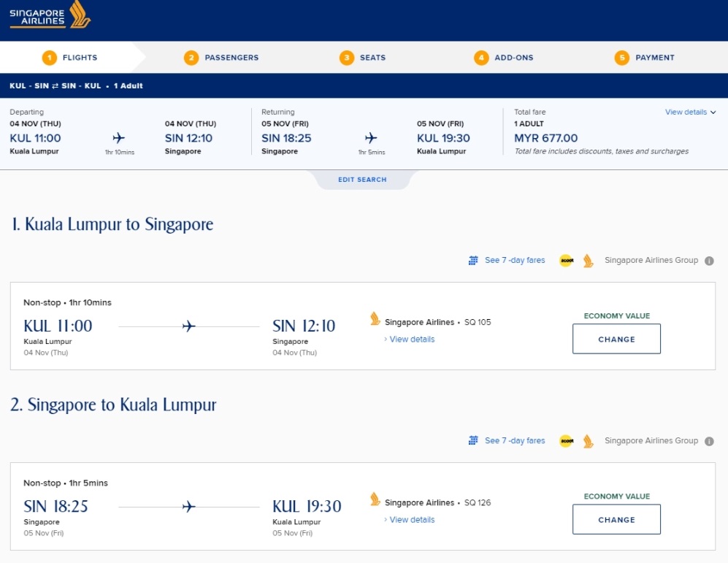Go to the Add-ons step
Viewport: 728px width, 563px height.
coord(504,58)
